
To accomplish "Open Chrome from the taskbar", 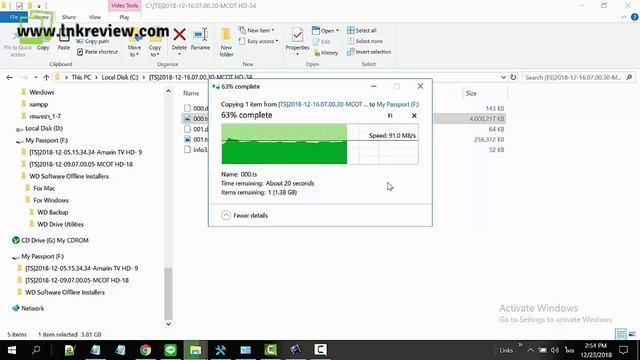I will [x=145, y=350].
